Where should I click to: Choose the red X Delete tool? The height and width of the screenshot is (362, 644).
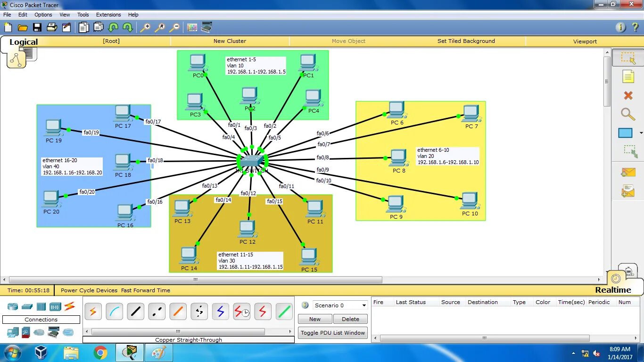pyautogui.click(x=627, y=95)
